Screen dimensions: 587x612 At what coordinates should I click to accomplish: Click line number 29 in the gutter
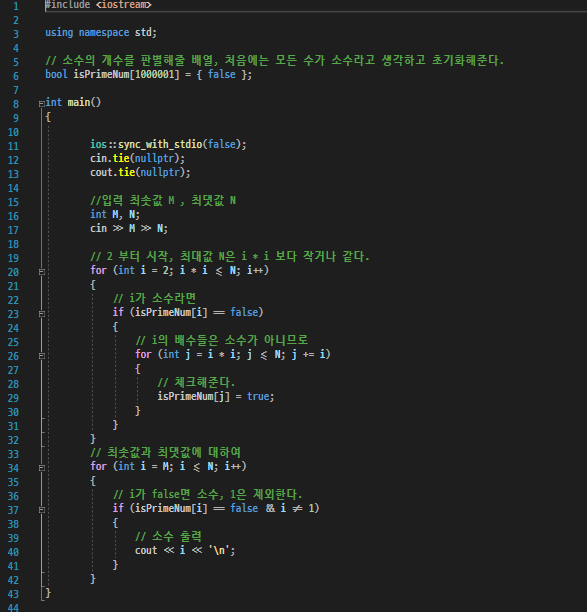point(13,398)
